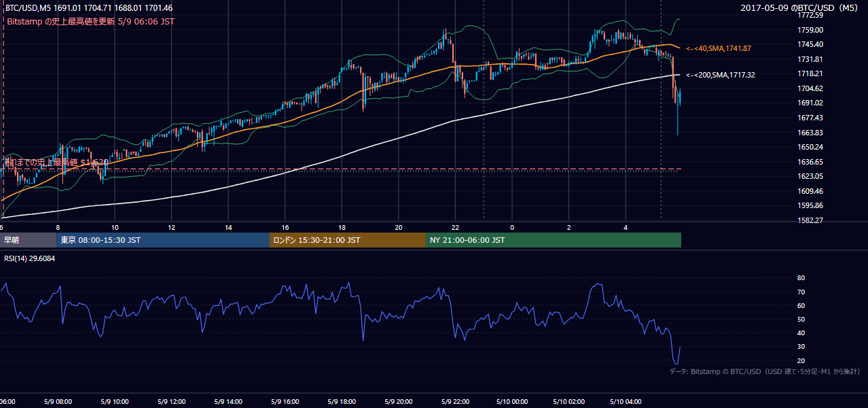
Task: Click price axis value 1582.27
Action: click(x=810, y=220)
